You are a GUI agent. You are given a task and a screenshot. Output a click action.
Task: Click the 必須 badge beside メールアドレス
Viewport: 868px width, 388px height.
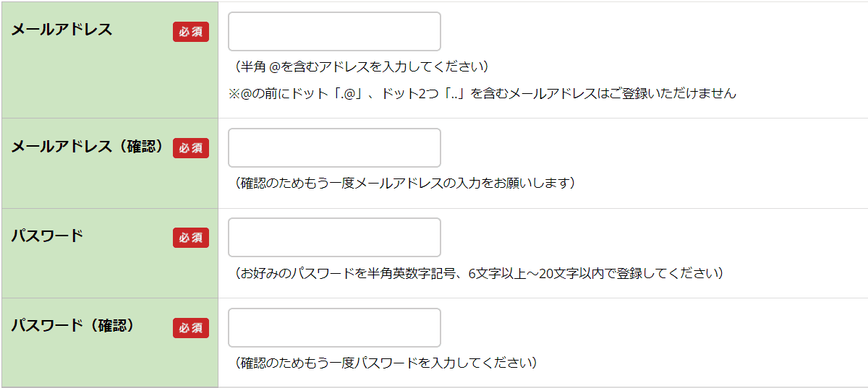pyautogui.click(x=191, y=32)
